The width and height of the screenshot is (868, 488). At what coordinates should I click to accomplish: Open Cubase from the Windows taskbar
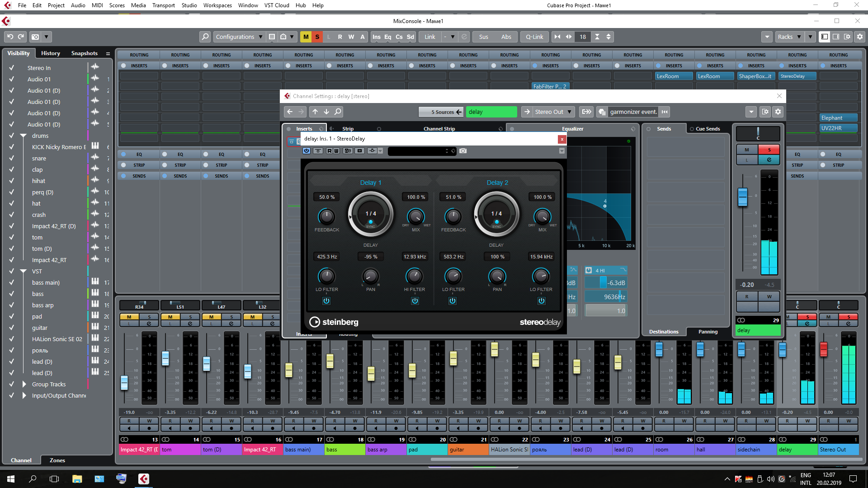pyautogui.click(x=143, y=479)
